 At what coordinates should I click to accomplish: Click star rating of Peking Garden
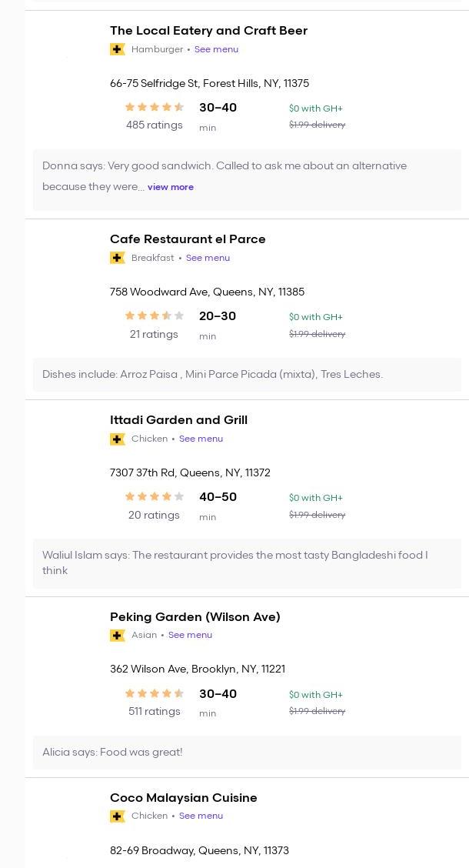[x=155, y=694]
